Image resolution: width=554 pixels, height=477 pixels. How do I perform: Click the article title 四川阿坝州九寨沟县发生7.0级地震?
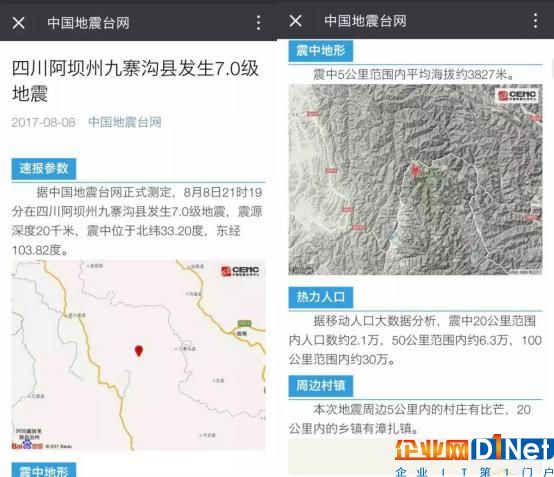tap(135, 81)
